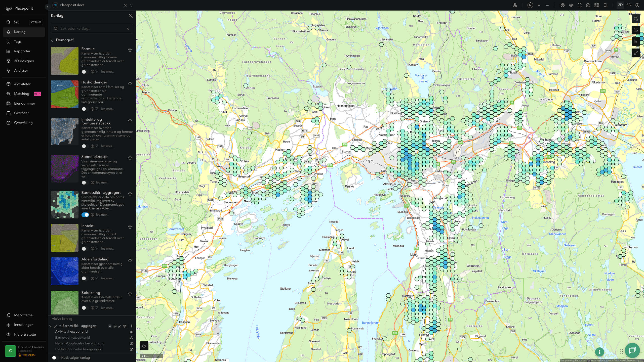This screenshot has width=644, height=362.
Task: Close the Kartlag panel
Action: tap(131, 16)
